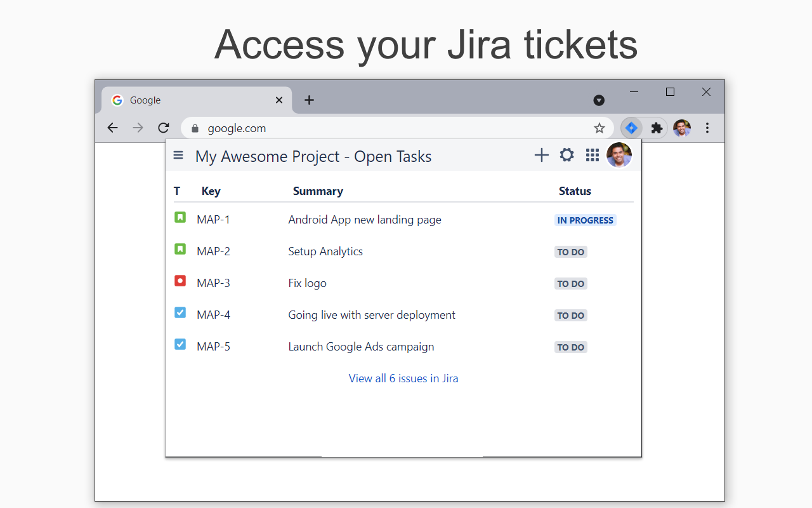This screenshot has height=508, width=812.
Task: Click the Key column header
Action: (x=211, y=191)
